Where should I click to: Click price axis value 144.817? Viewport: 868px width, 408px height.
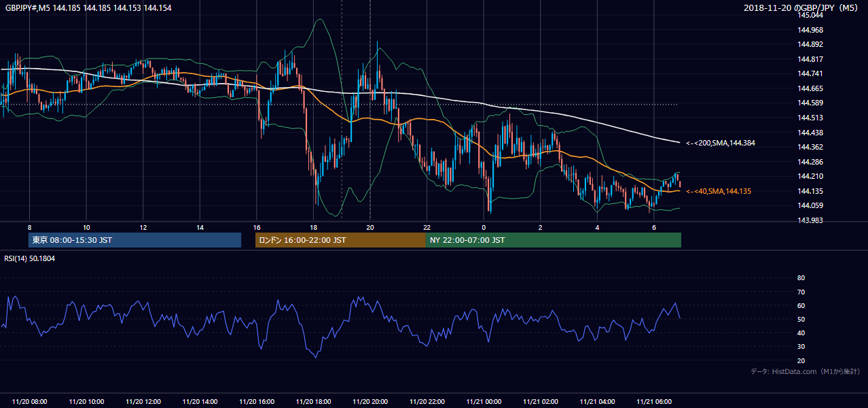click(x=810, y=59)
